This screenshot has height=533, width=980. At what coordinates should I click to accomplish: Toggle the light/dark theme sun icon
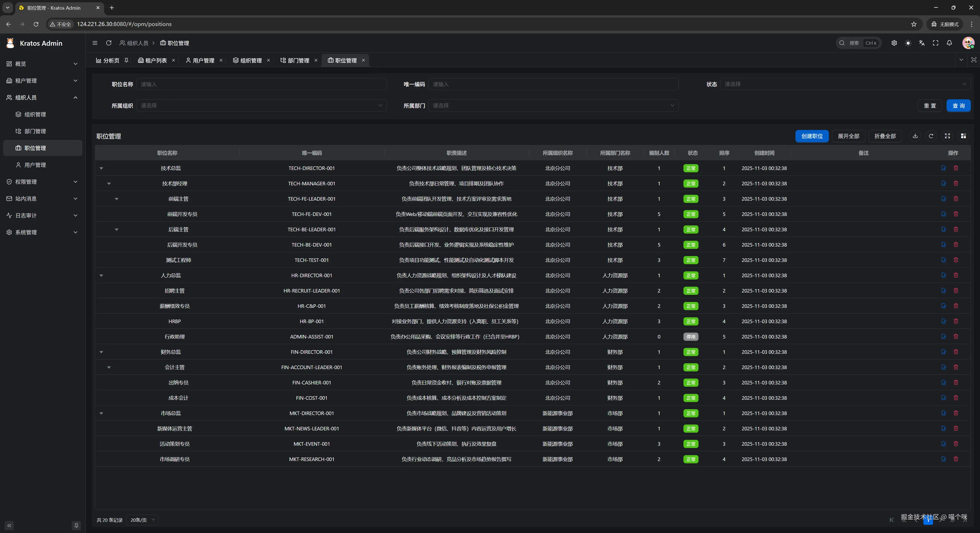pos(908,43)
